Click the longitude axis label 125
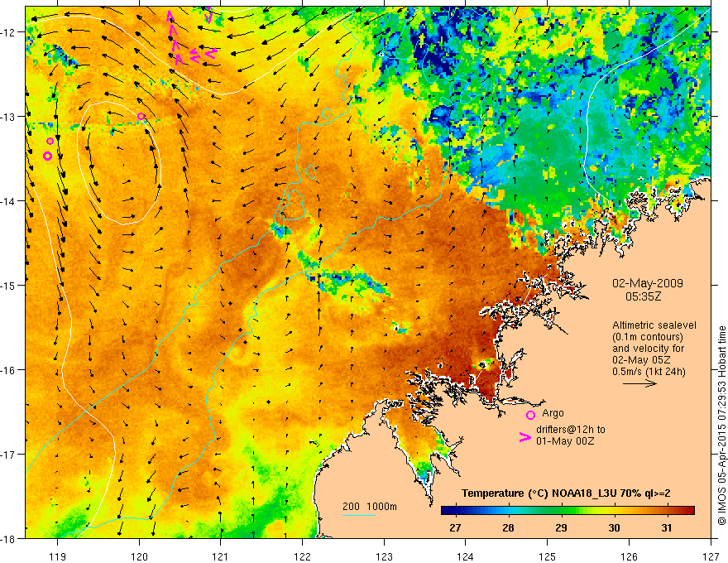This screenshot has height=563, width=728. point(547,556)
